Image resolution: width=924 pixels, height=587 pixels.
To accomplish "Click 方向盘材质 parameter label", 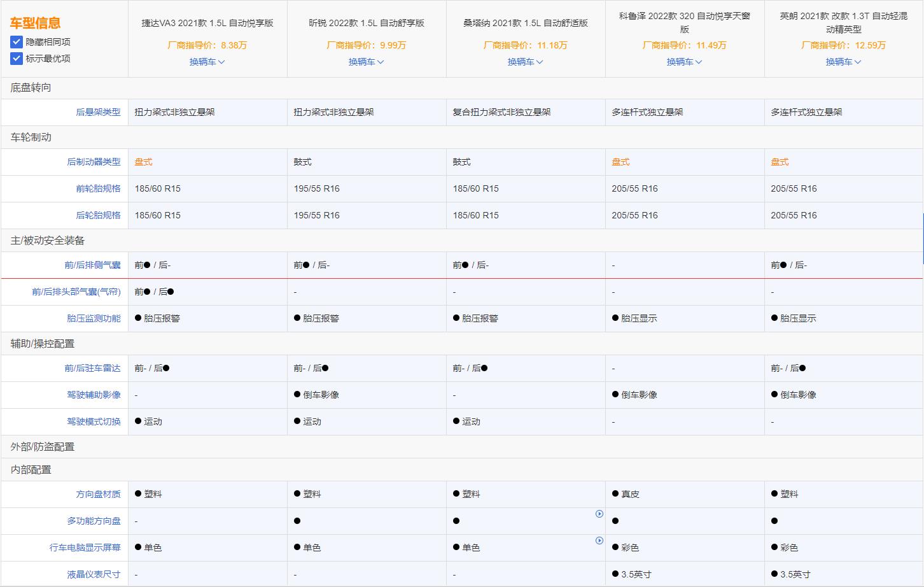I will coord(98,494).
